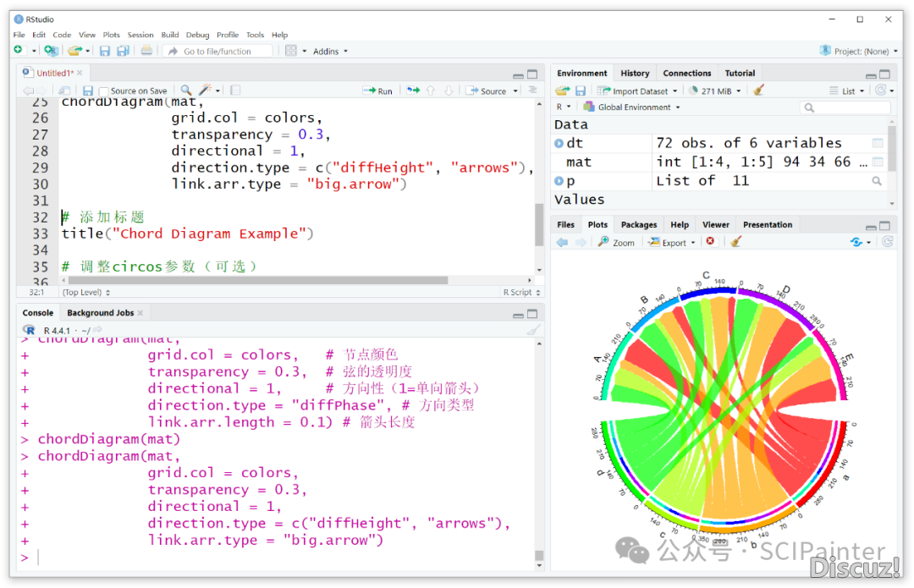Focus the Go to file/function field

[x=217, y=52]
